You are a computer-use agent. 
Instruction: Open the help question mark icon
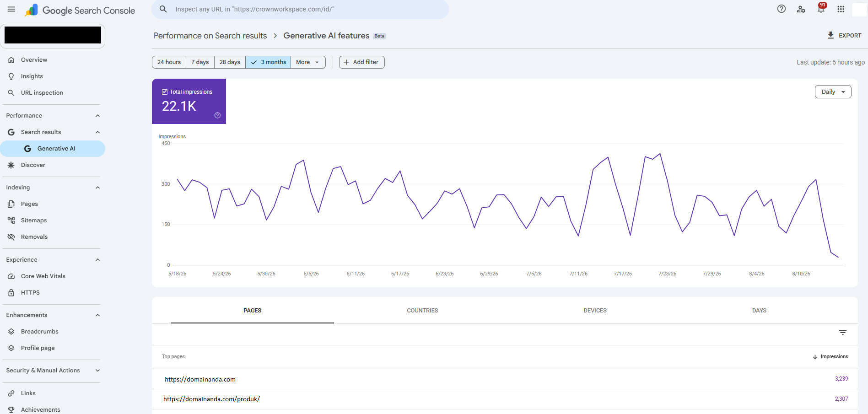(782, 9)
